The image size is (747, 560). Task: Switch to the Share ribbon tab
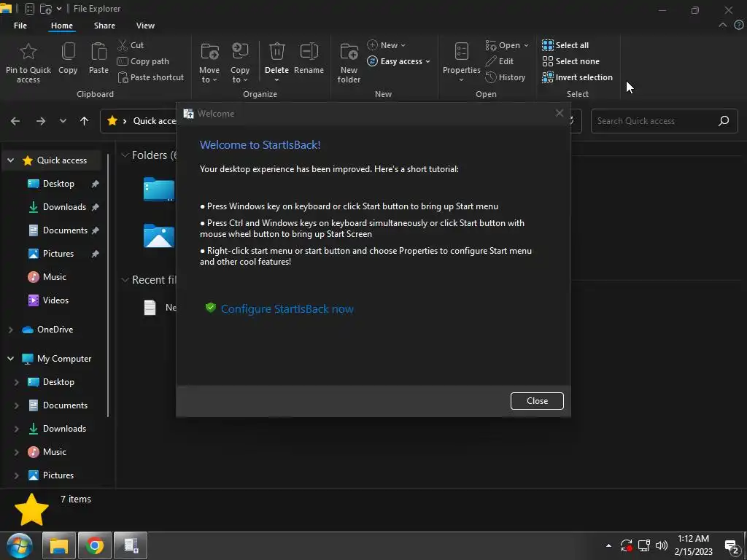(x=104, y=26)
